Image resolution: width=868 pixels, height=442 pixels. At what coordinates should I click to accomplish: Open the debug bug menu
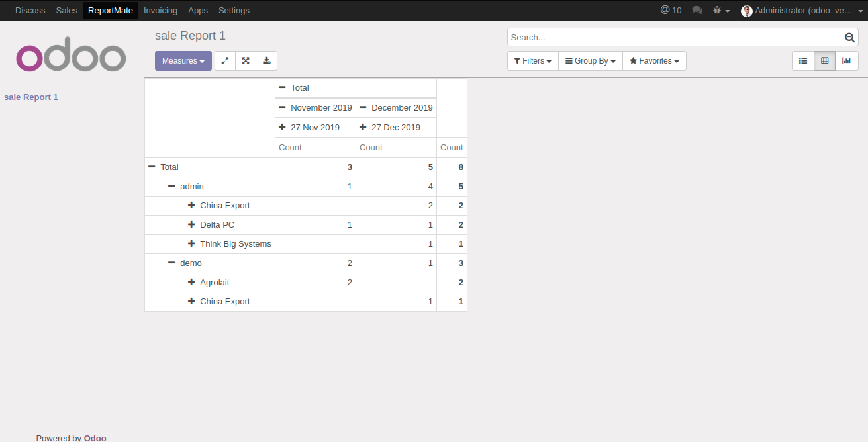pos(720,11)
